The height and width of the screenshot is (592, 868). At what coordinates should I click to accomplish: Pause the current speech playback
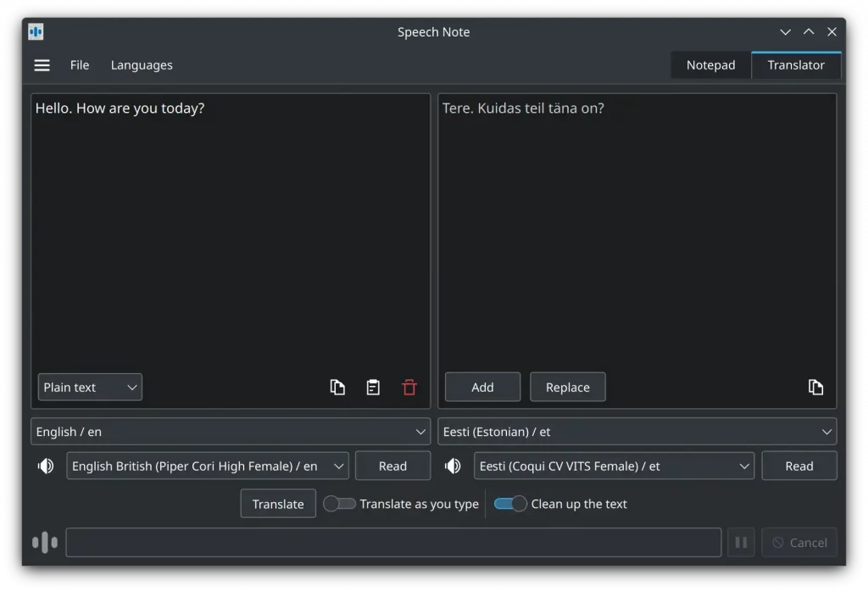pos(740,542)
